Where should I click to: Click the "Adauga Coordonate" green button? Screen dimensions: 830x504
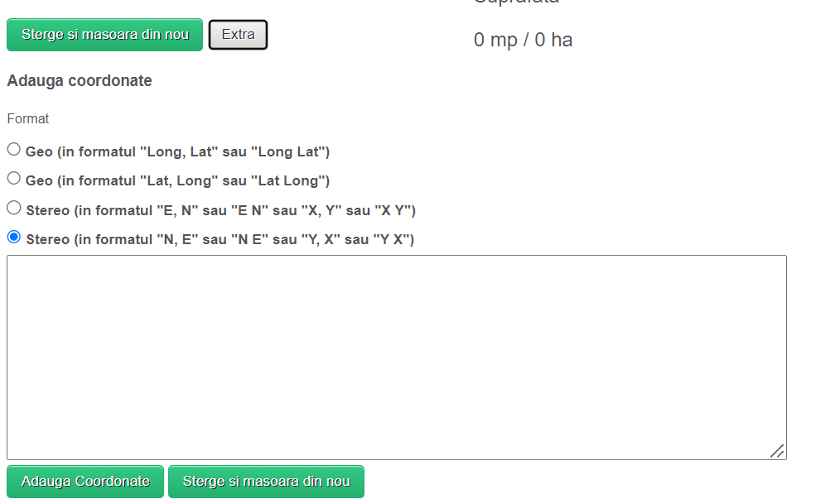85,482
